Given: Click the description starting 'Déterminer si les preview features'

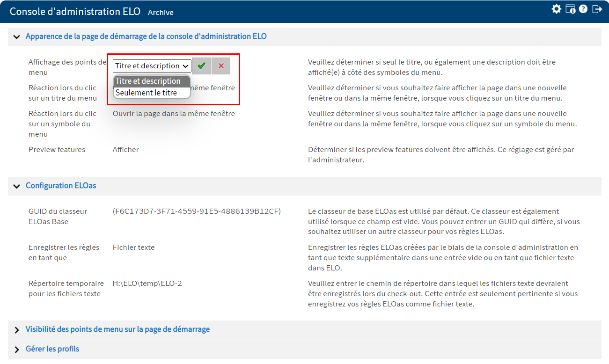Looking at the screenshot, I should pyautogui.click(x=441, y=155).
